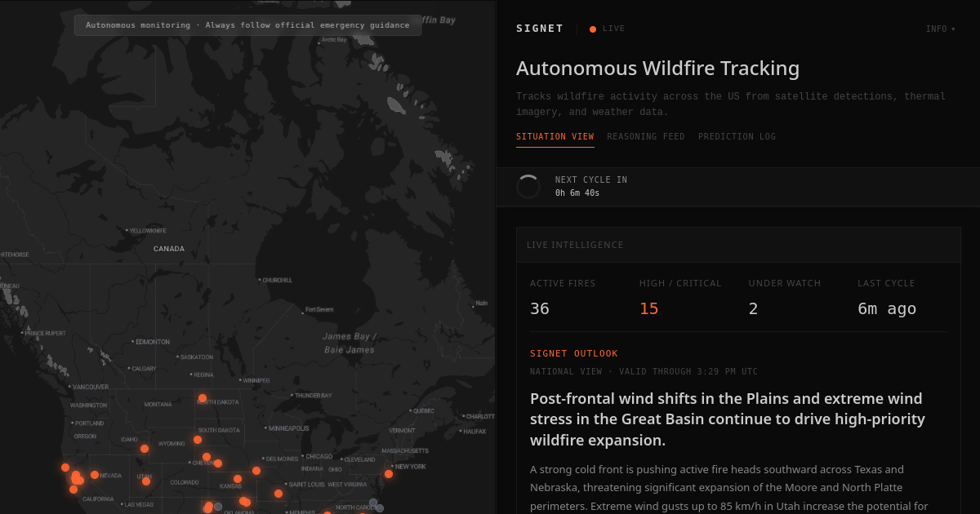Click the fire marker in Utah
Screen dimensions: 980x514
[x=146, y=481]
